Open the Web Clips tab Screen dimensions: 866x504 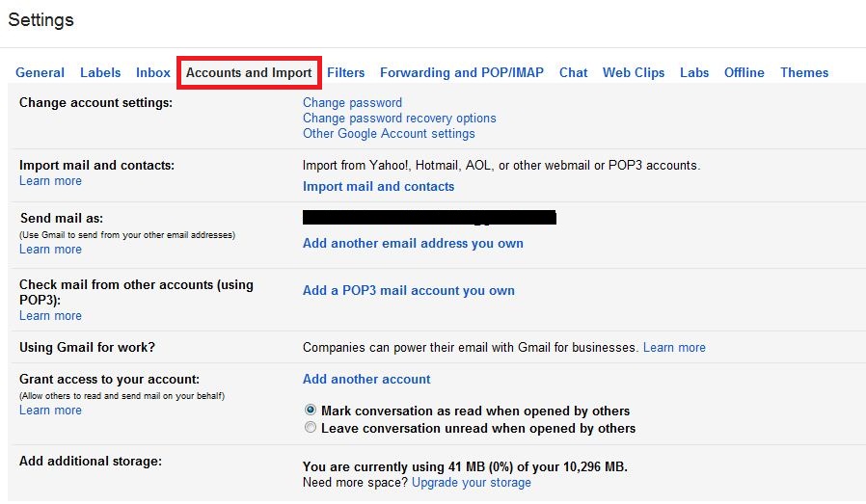pos(634,72)
